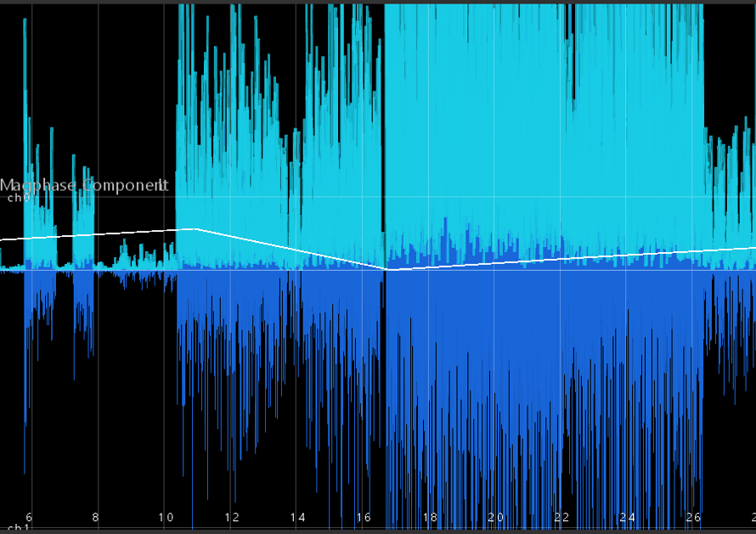Screen dimensions: 756x534
Task: Select the 10 second timeline label
Action: pyautogui.click(x=166, y=517)
